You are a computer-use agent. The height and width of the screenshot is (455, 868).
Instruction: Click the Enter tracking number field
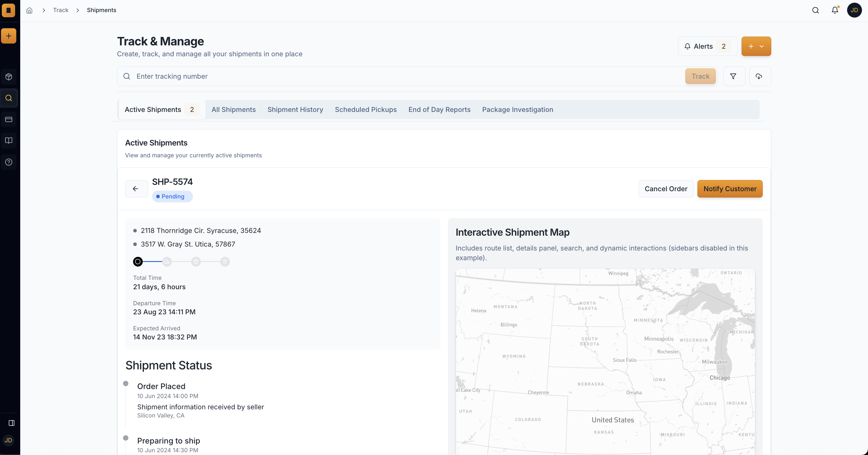404,77
